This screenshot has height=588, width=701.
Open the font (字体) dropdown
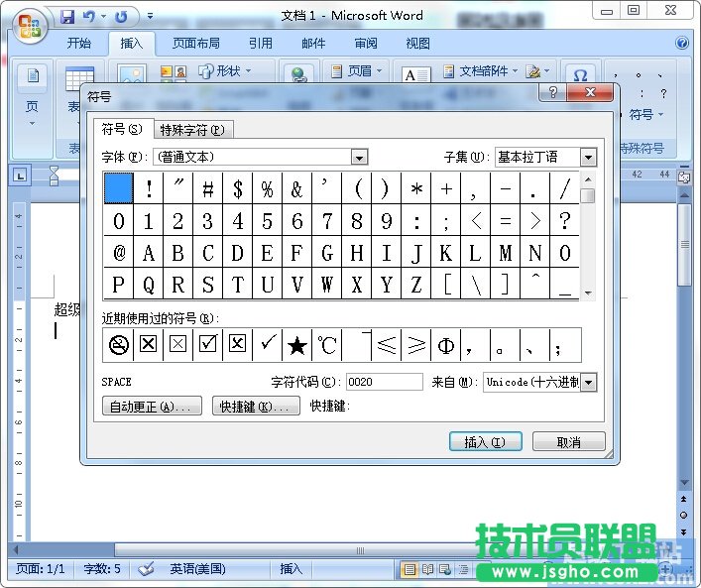(359, 157)
